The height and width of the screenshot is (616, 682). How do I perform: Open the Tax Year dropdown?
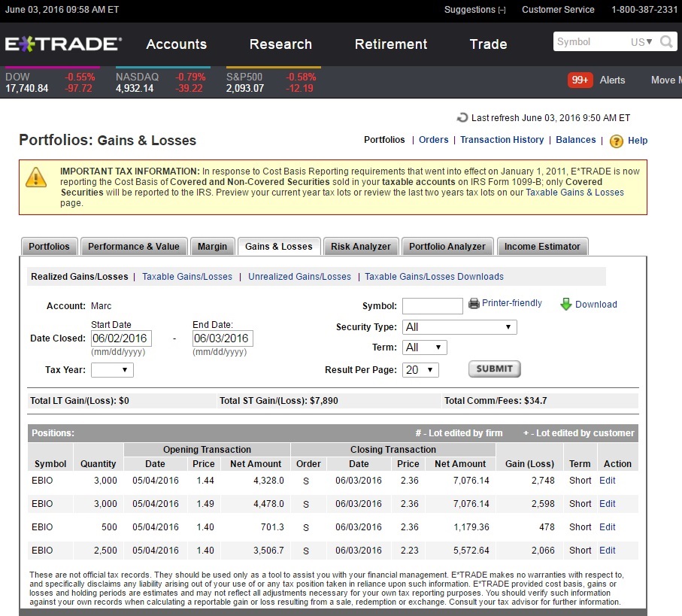[x=112, y=370]
